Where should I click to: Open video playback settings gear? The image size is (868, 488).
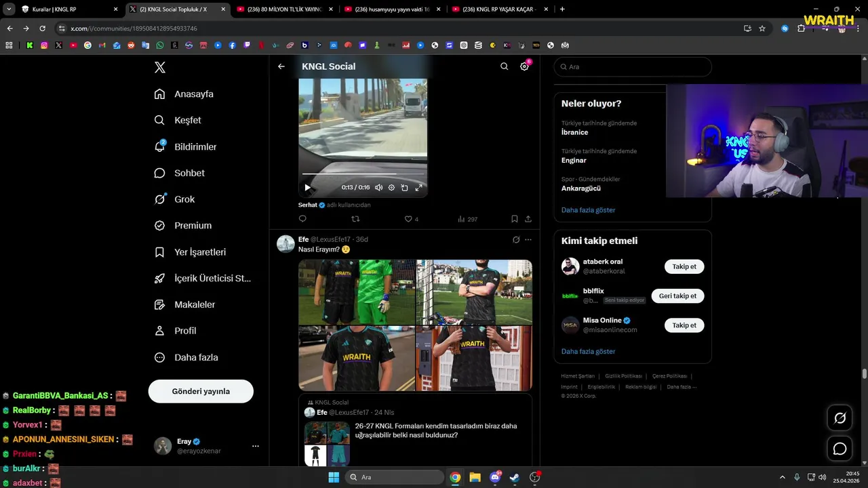[391, 188]
